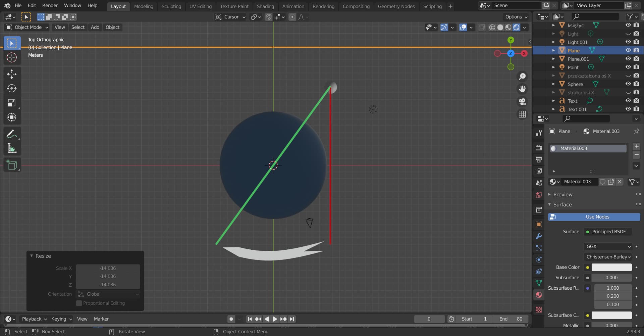The height and width of the screenshot is (336, 644).
Task: Select the Measure tool
Action: pos(12,149)
